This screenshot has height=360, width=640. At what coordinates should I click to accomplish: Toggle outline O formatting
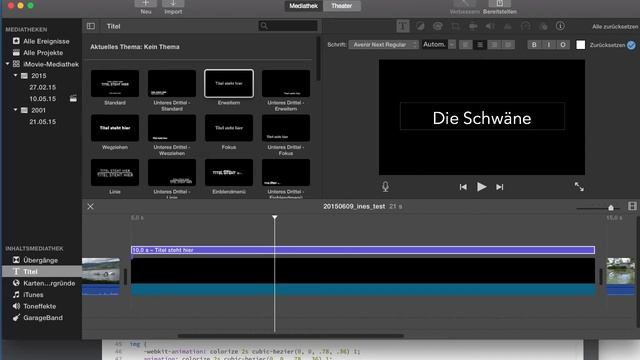coord(563,45)
